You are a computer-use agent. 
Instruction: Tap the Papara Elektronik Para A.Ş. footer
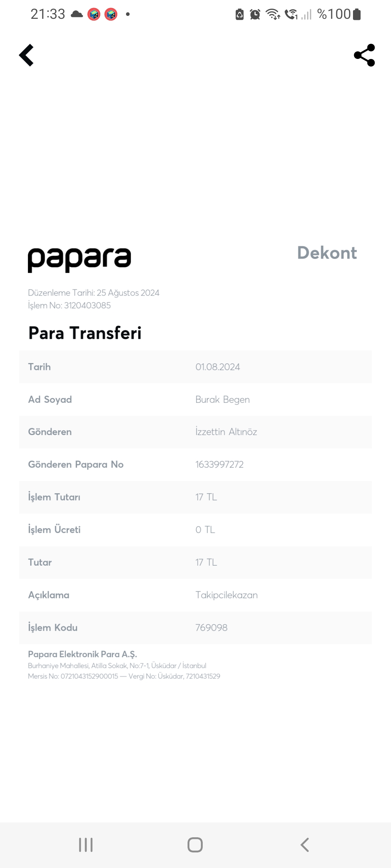point(83,654)
